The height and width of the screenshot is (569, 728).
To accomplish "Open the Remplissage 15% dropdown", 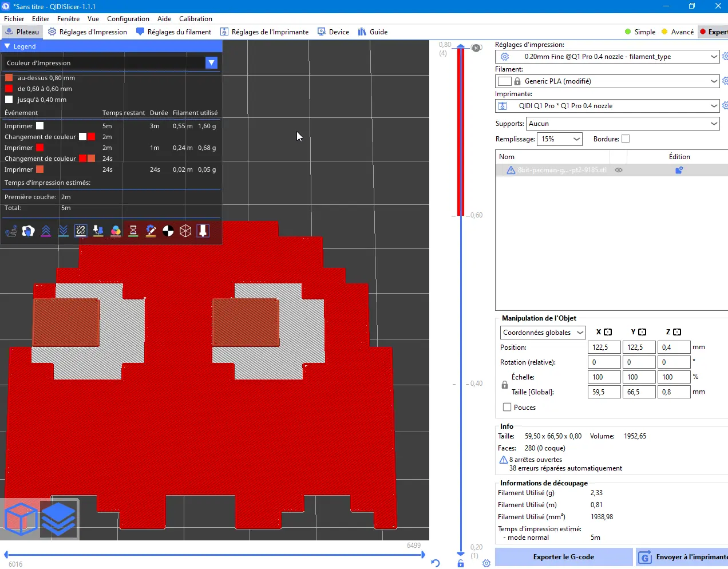I will pos(559,139).
